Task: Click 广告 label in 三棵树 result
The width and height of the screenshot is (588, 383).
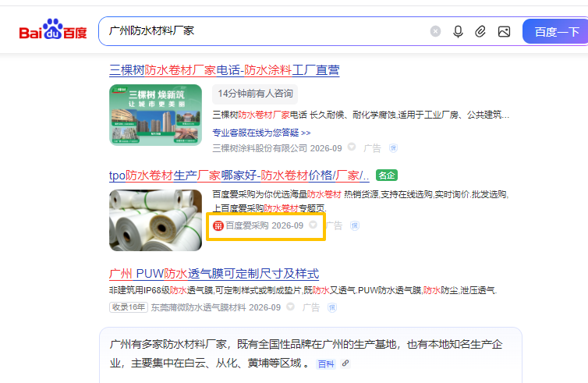Action: 372,148
